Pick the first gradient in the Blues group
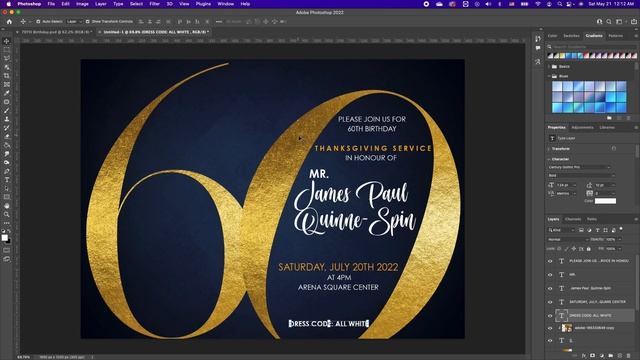Viewport: 640px width, 360px height. (557, 86)
